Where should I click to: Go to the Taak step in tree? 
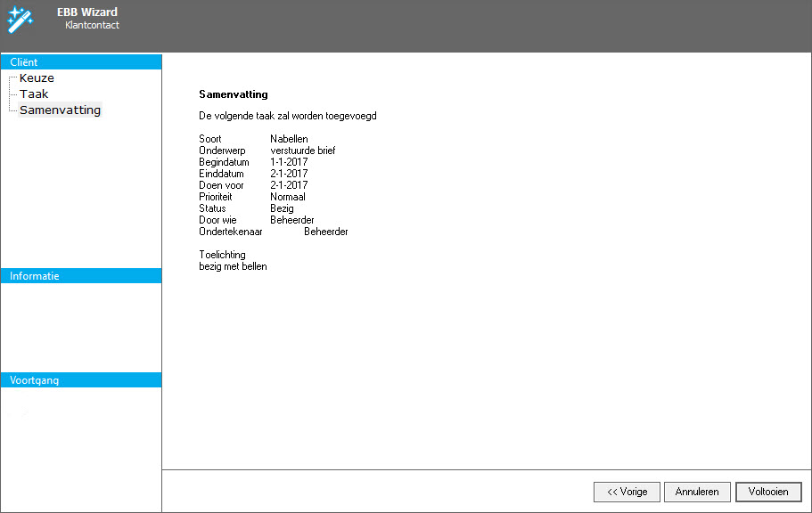point(34,94)
